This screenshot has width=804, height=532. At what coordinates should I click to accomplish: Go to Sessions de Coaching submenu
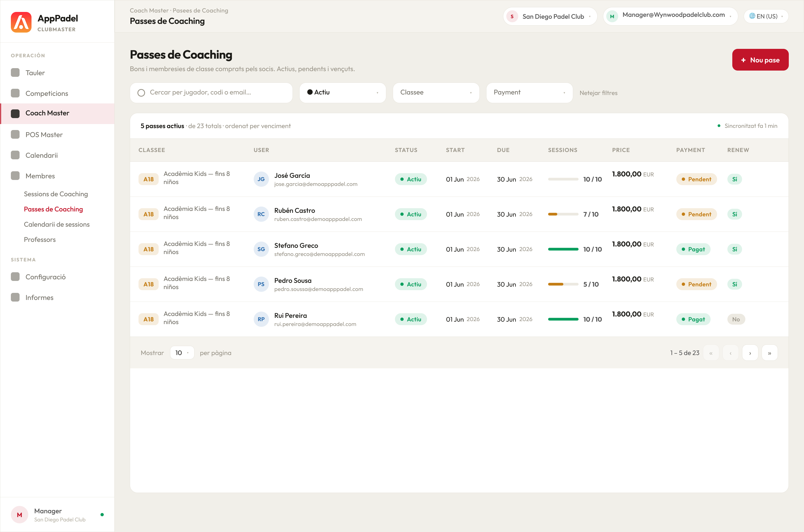tap(56, 194)
